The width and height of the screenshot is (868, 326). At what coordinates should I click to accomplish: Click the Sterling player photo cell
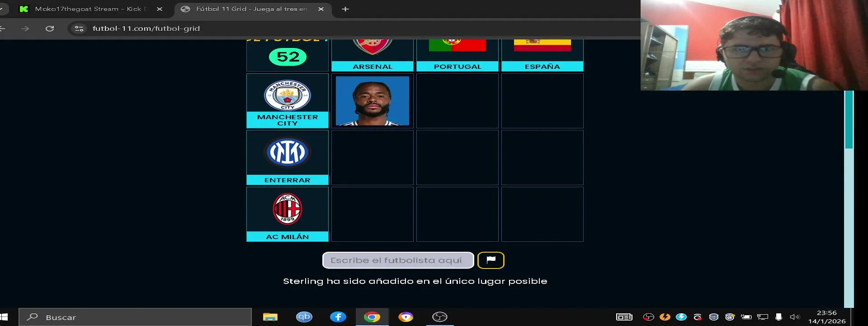(373, 101)
